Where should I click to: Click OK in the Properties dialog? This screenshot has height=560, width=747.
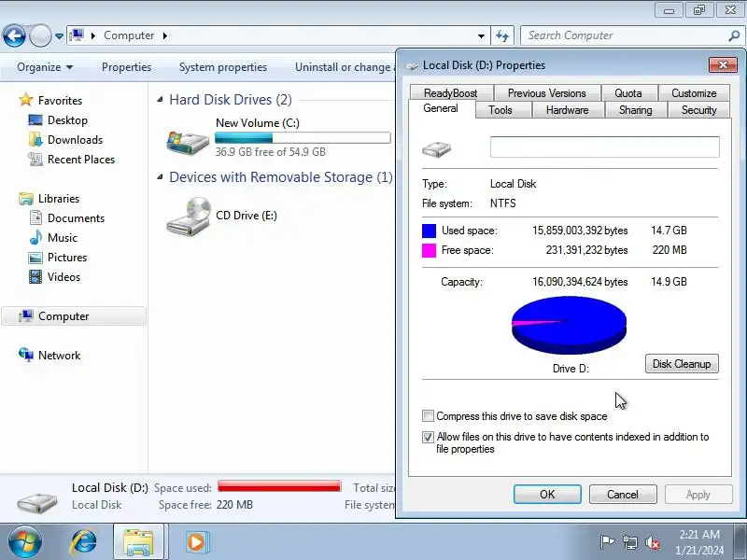pos(547,495)
